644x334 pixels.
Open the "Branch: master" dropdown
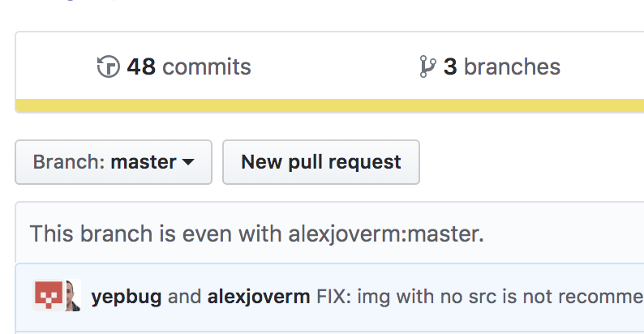114,162
